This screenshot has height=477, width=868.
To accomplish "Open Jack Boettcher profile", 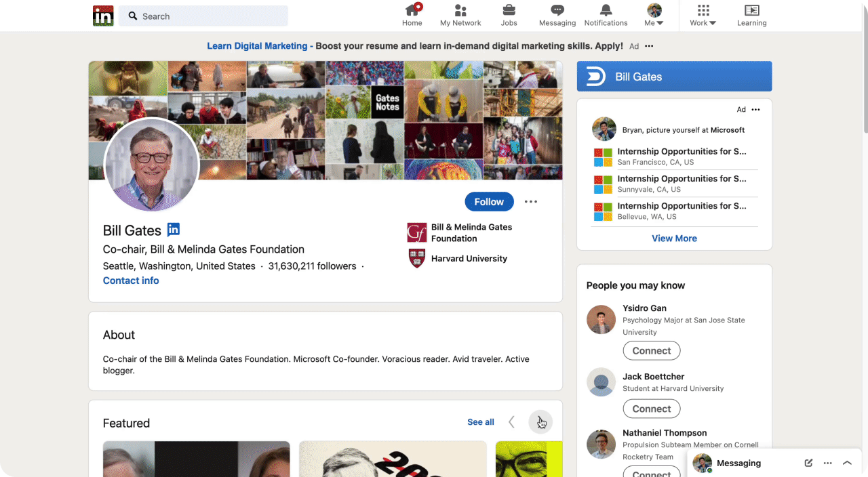I will coord(654,377).
